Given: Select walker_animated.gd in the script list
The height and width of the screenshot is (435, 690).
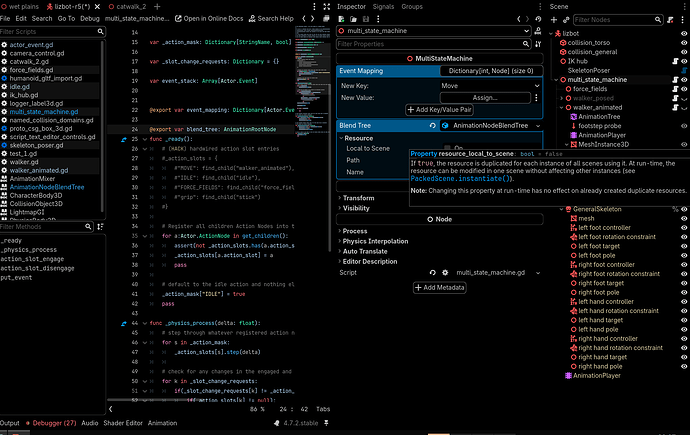Looking at the screenshot, I should click(x=39, y=170).
